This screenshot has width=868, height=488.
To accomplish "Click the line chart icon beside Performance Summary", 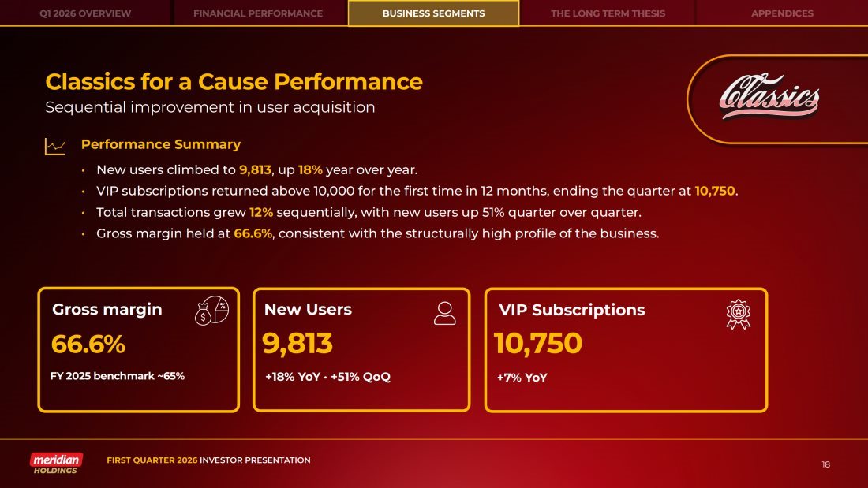I will 55,146.
